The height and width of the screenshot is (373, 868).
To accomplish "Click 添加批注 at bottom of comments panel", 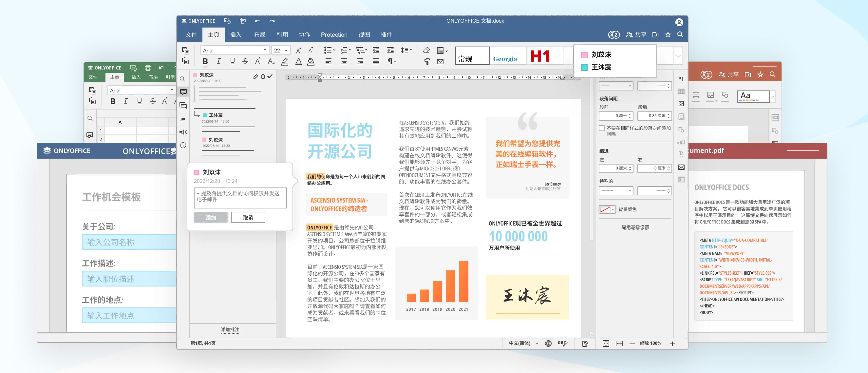I will click(x=230, y=329).
